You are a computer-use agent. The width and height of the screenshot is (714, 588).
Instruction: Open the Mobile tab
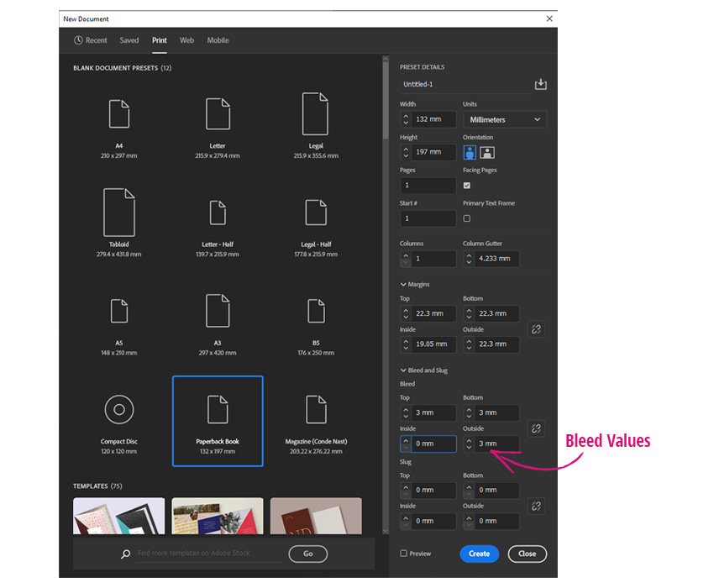(218, 40)
